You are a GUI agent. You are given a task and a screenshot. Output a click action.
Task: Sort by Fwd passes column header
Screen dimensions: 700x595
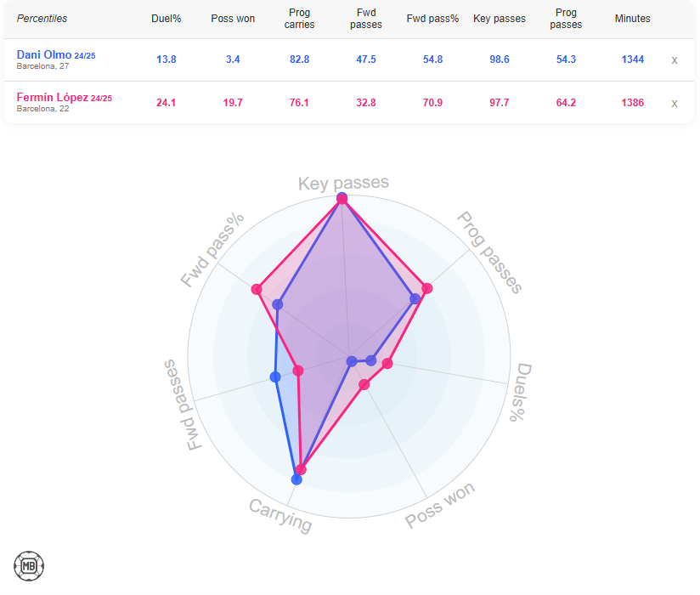pyautogui.click(x=366, y=19)
